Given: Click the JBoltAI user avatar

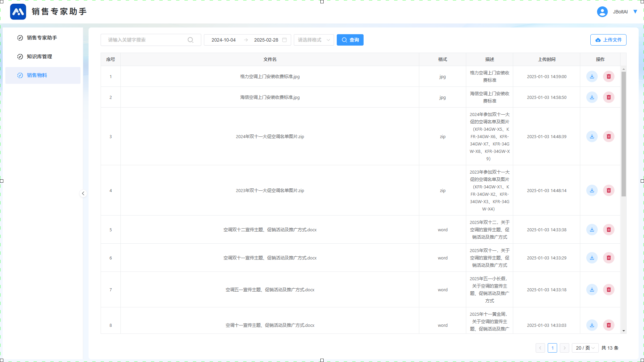Looking at the screenshot, I should click(602, 12).
